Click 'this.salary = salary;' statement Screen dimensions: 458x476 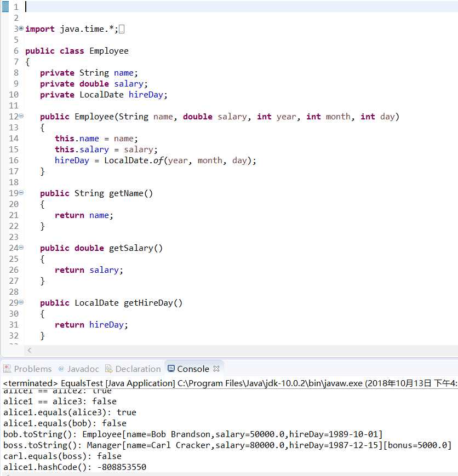click(x=106, y=150)
